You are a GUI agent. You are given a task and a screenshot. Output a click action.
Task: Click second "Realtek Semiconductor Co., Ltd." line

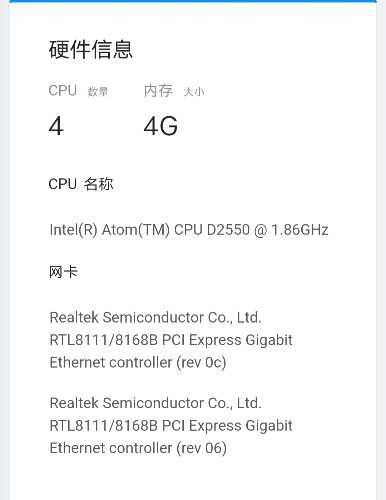(155, 403)
